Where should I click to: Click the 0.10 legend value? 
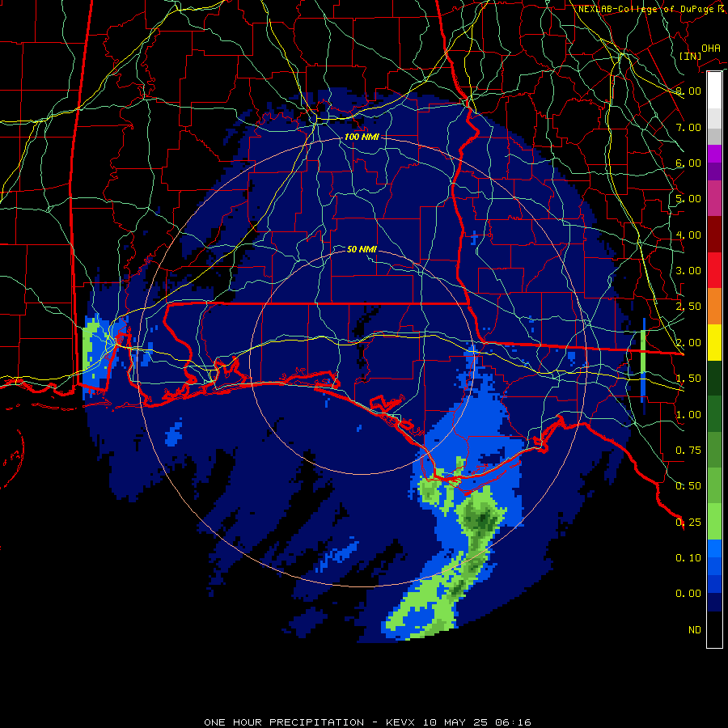click(688, 558)
